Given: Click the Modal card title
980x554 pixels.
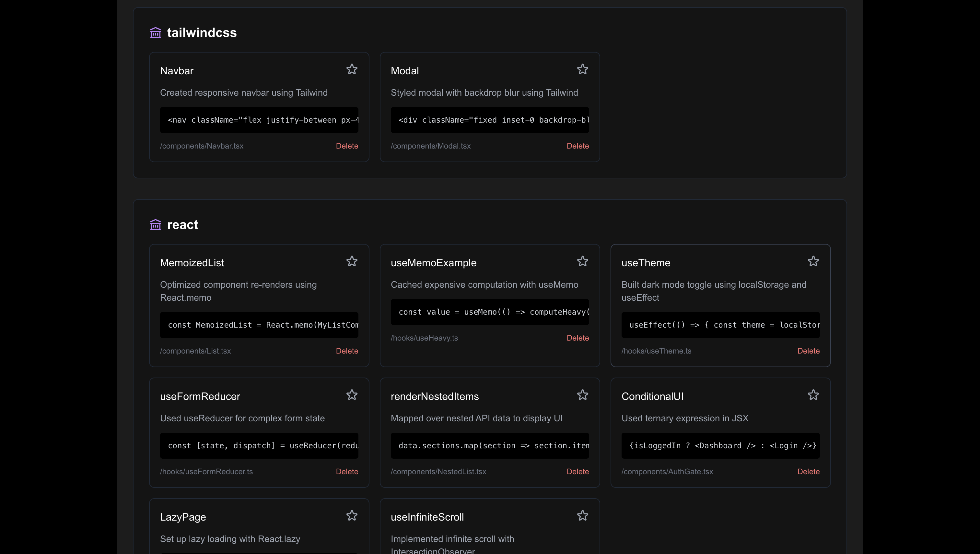Looking at the screenshot, I should point(405,71).
